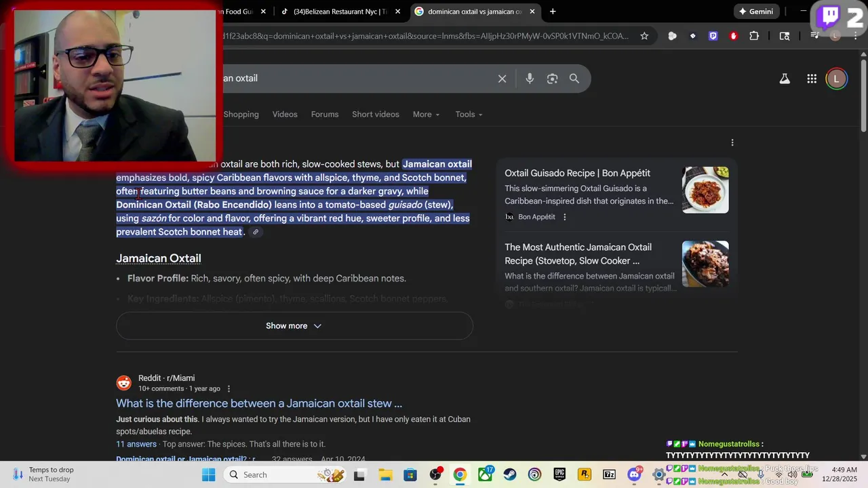This screenshot has height=488, width=868.
Task: Open Search Labs flask icon
Action: tap(785, 79)
